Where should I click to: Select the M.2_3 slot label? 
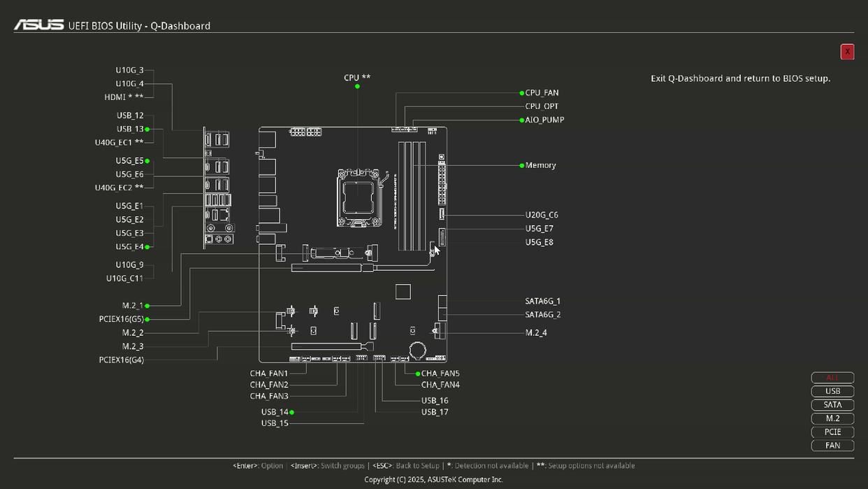[x=133, y=346]
